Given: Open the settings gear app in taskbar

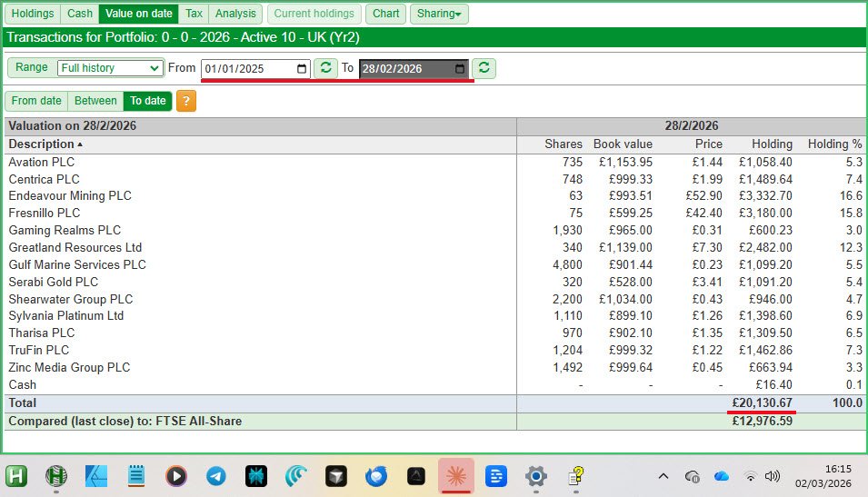Looking at the screenshot, I should (536, 475).
